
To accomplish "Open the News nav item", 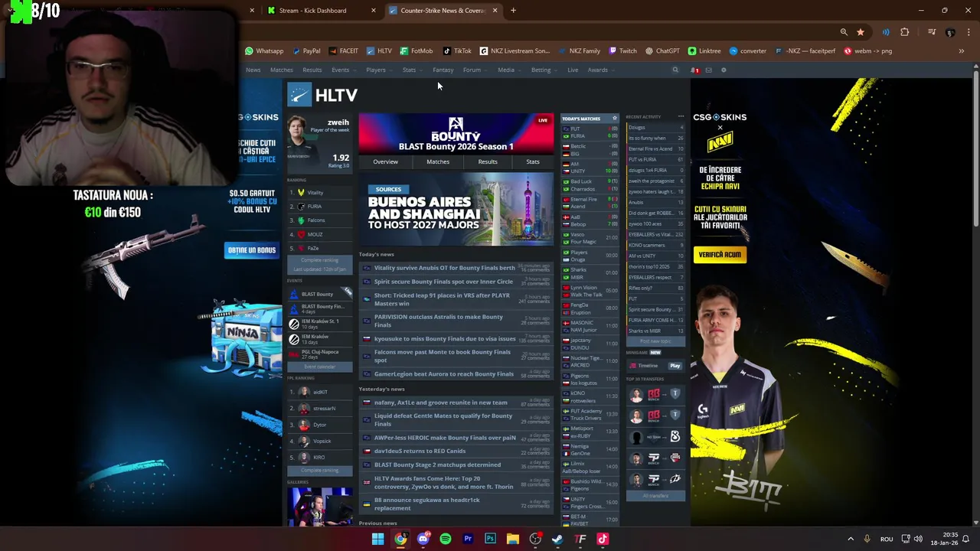I will pyautogui.click(x=253, y=70).
